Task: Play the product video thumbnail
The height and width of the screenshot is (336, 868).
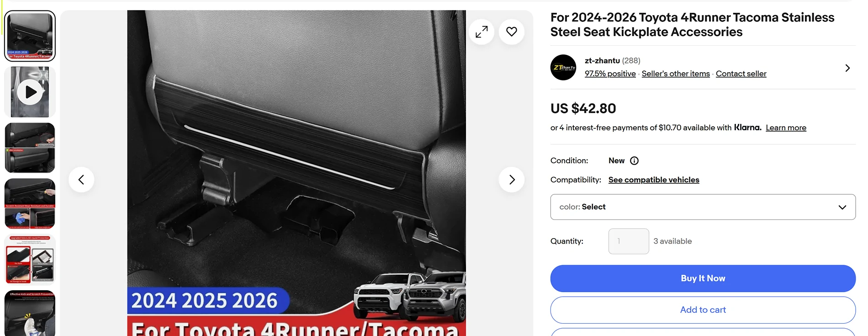Action: point(30,92)
